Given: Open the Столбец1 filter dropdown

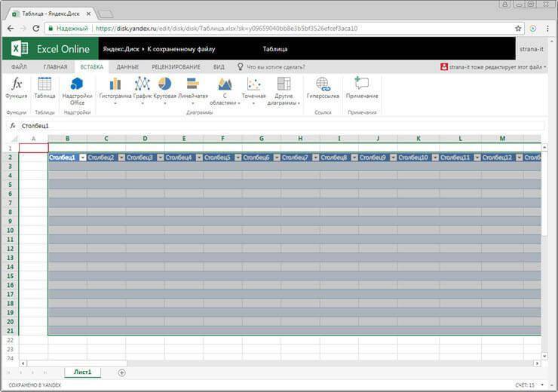Looking at the screenshot, I should coord(81,158).
